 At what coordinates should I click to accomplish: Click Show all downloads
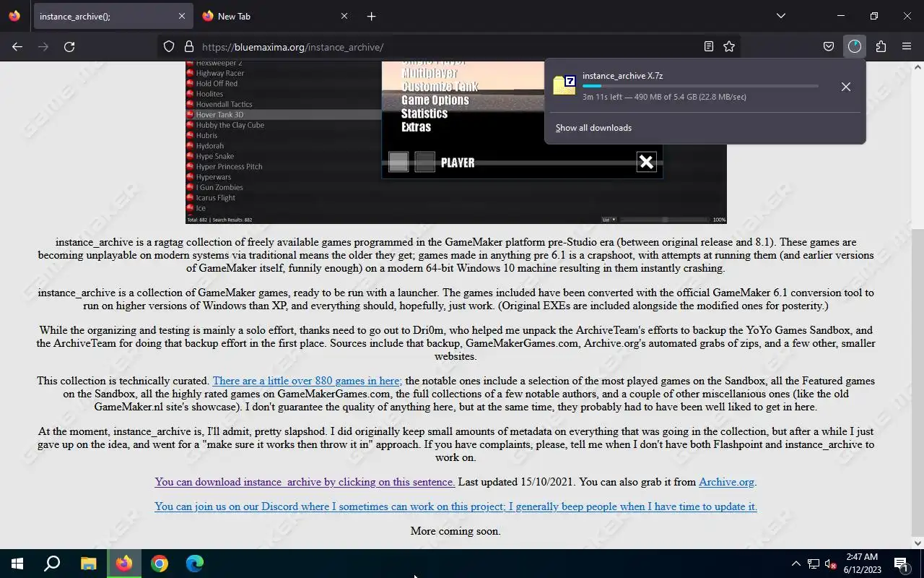(x=593, y=128)
